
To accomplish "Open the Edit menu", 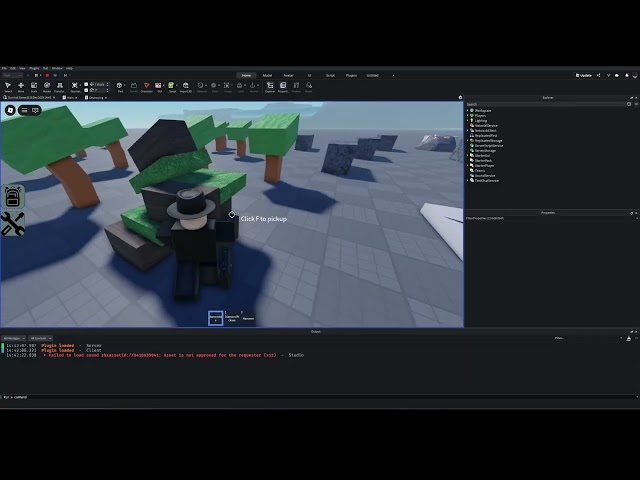I will [13, 68].
